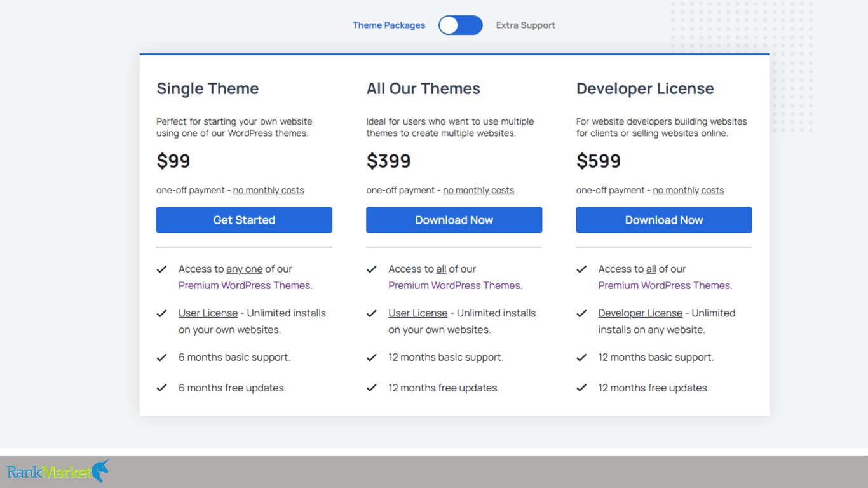The height and width of the screenshot is (488, 868).
Task: Click the 'Developer License' plan heading
Action: click(x=645, y=88)
